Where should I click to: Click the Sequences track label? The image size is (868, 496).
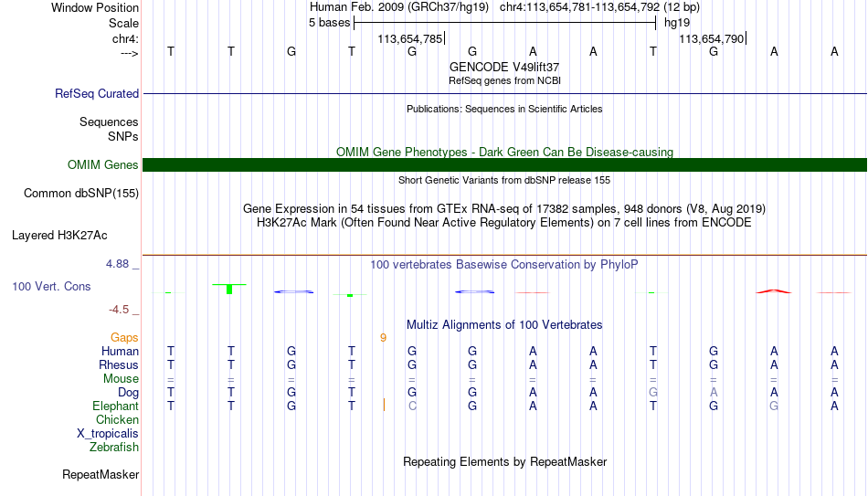coord(109,121)
